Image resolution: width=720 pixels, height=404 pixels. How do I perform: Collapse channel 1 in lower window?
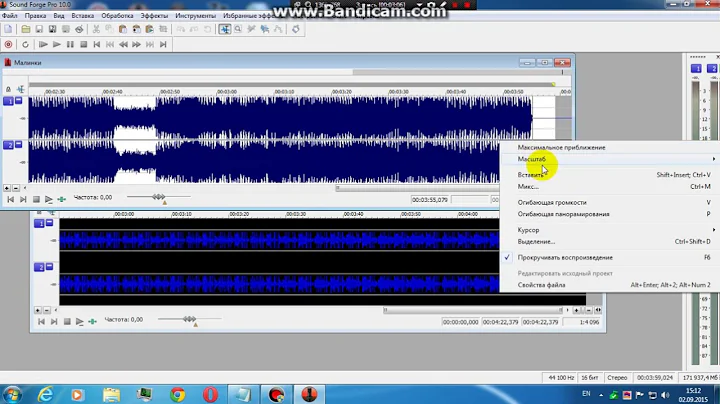click(49, 223)
